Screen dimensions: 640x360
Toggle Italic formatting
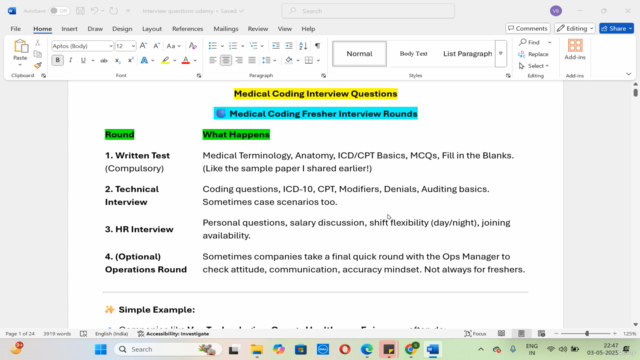pyautogui.click(x=71, y=60)
